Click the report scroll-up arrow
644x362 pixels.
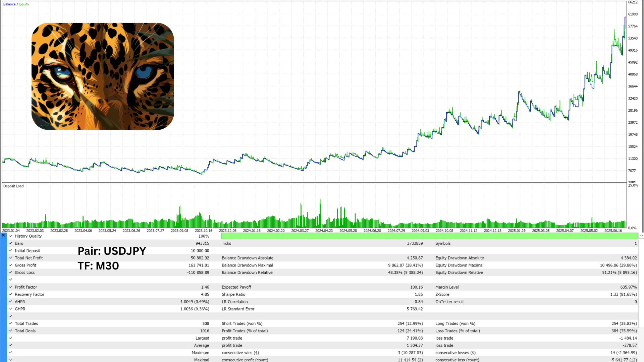(x=641, y=236)
